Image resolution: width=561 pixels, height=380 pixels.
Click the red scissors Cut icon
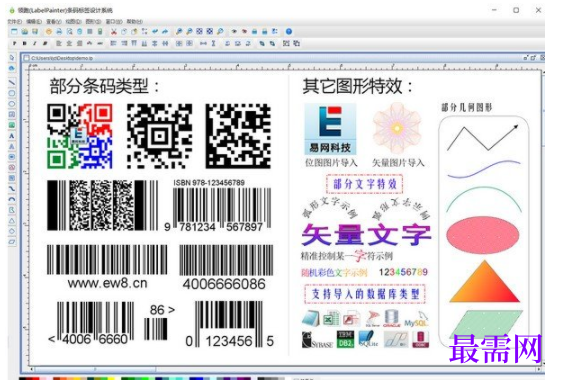coord(114,31)
